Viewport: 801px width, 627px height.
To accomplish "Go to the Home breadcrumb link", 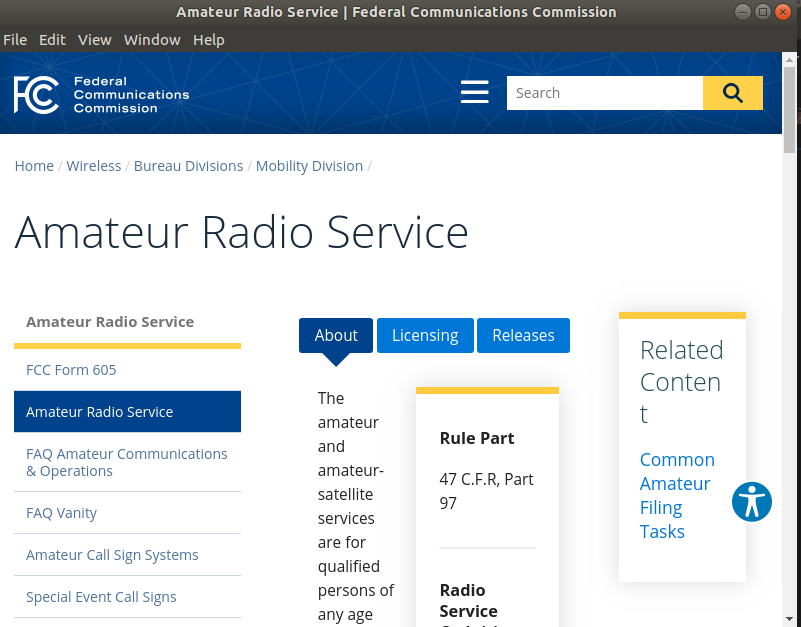I will [34, 166].
